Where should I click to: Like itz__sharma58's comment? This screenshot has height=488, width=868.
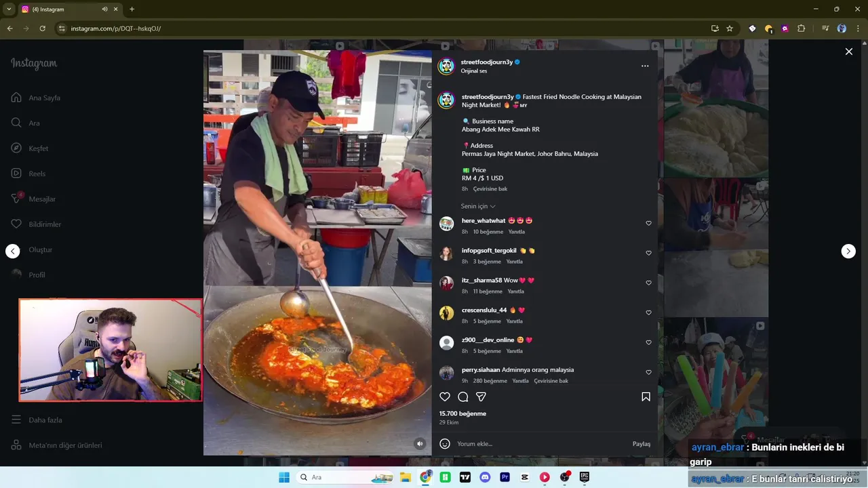tap(648, 283)
